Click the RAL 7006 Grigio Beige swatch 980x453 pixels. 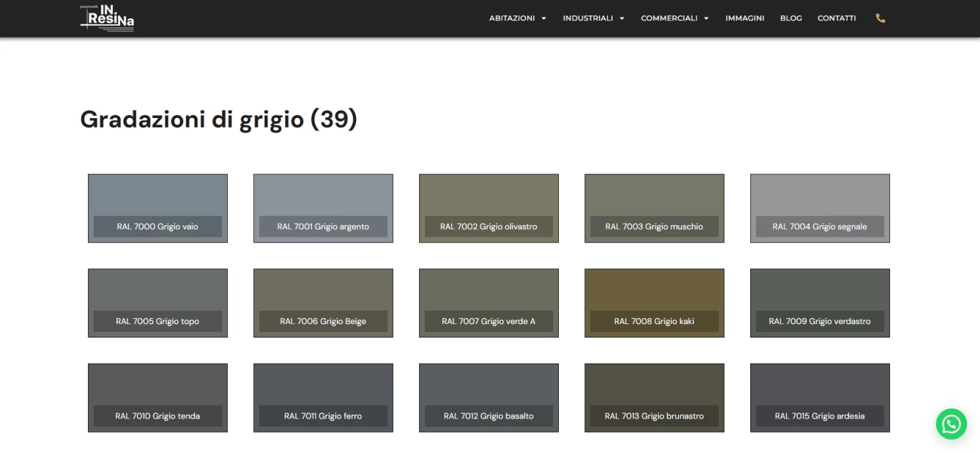(x=323, y=303)
